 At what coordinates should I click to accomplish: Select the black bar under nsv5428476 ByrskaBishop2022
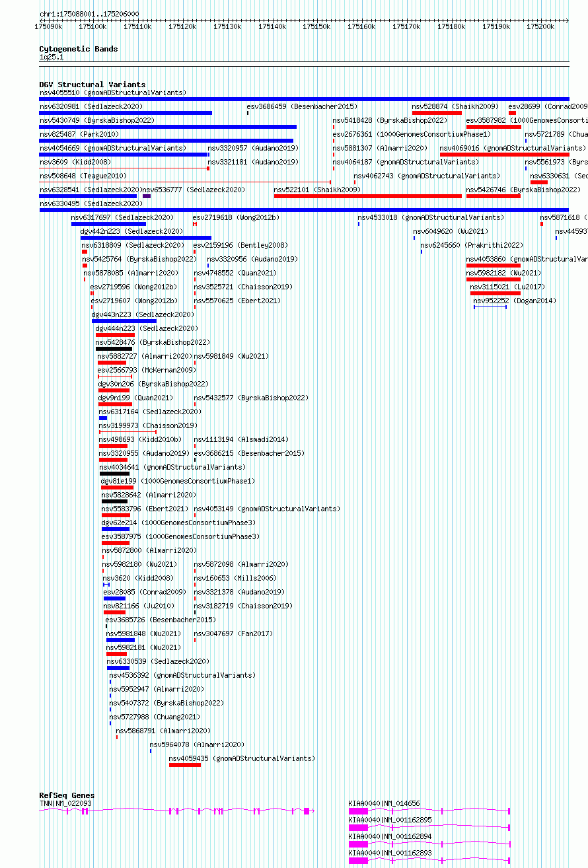[x=114, y=349]
